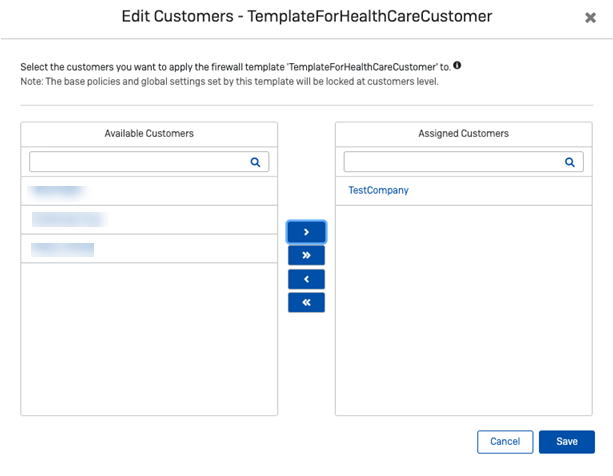
Task: Select TestCompany in Assigned Customers list
Action: [378, 190]
